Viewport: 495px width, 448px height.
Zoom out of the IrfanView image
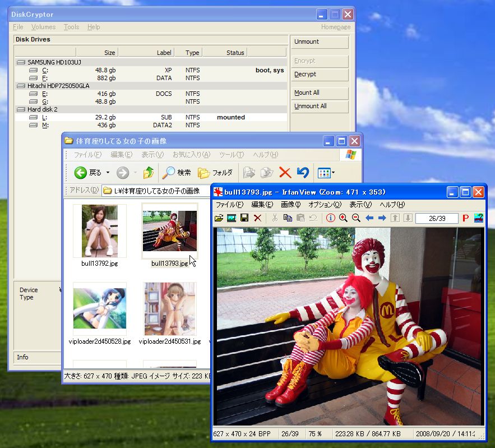tap(356, 218)
